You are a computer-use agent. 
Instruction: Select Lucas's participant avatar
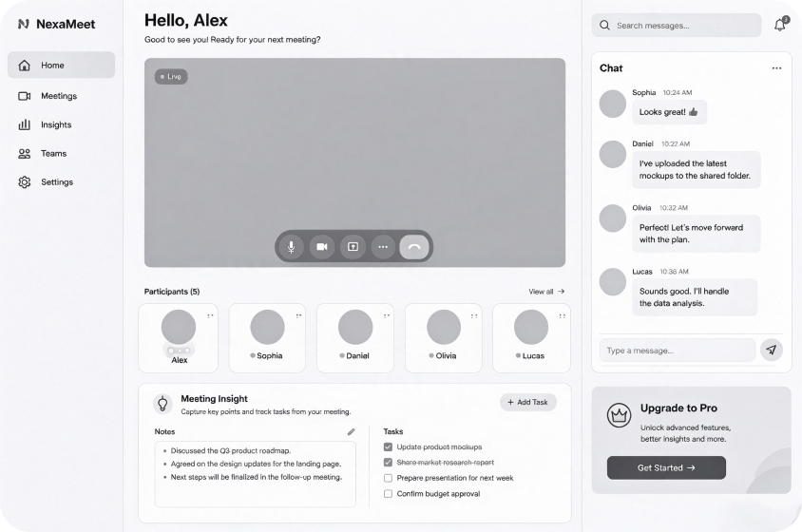point(531,327)
